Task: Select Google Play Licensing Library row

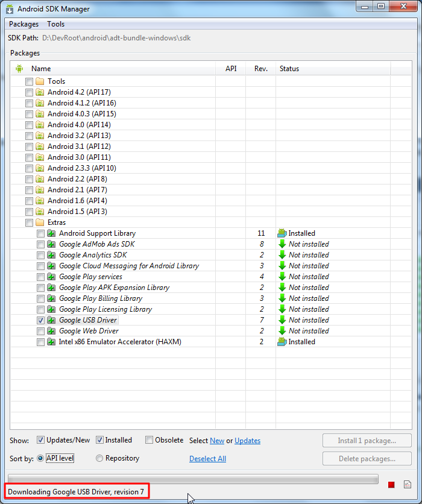Action: (211, 309)
